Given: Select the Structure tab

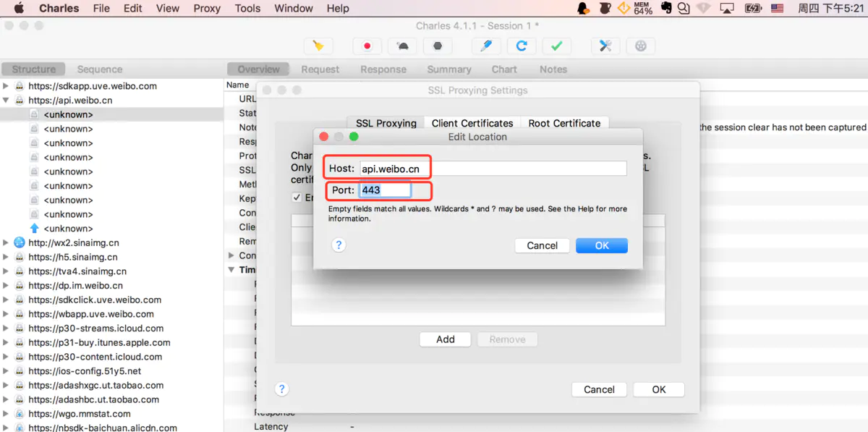Looking at the screenshot, I should pyautogui.click(x=33, y=69).
